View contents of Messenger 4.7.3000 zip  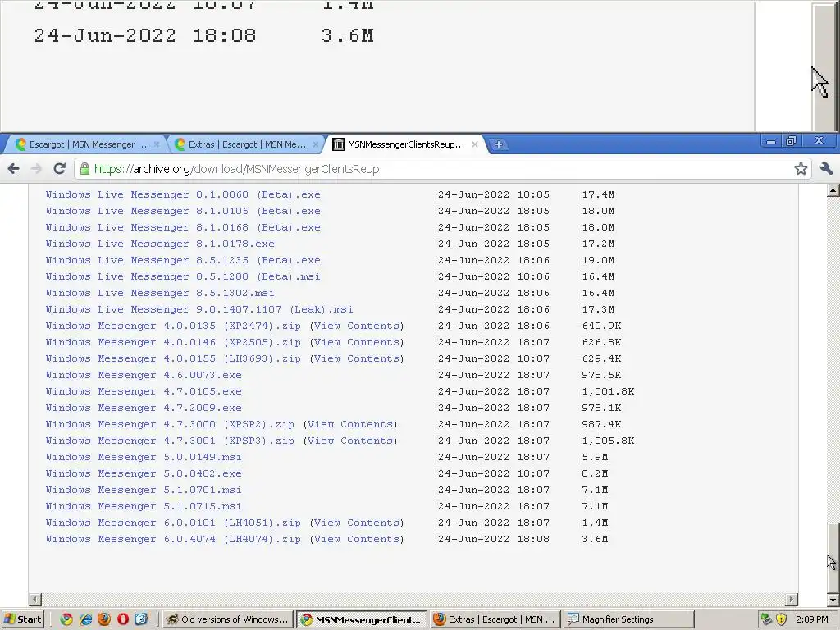click(350, 424)
